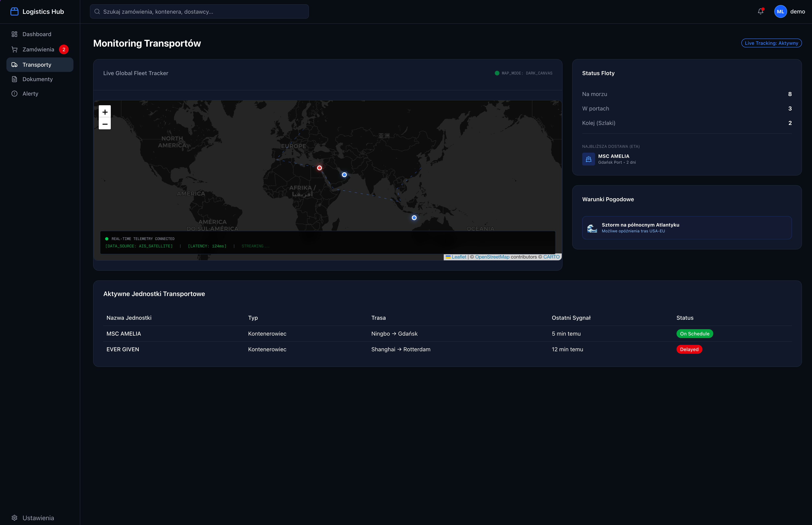Open notifications via the bell icon
Viewport: 812px width, 525px height.
[761, 12]
